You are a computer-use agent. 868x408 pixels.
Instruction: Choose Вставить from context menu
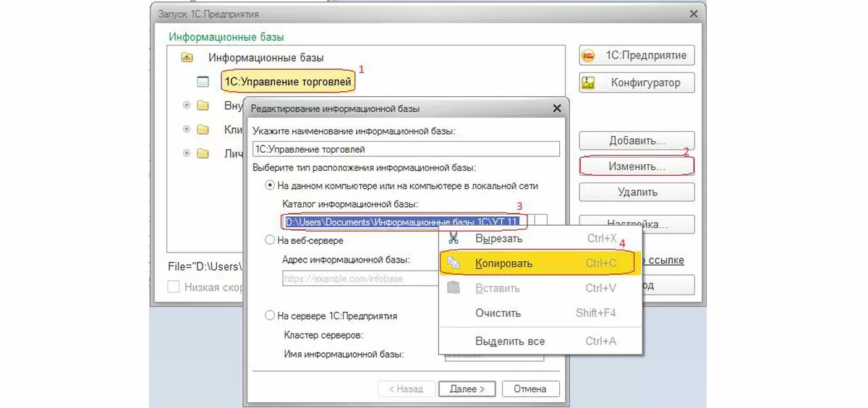tap(540, 288)
